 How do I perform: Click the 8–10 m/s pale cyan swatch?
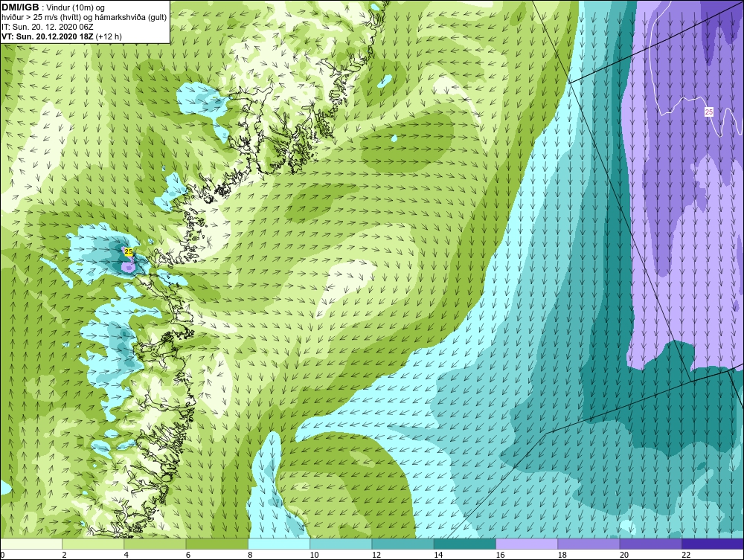(x=279, y=544)
